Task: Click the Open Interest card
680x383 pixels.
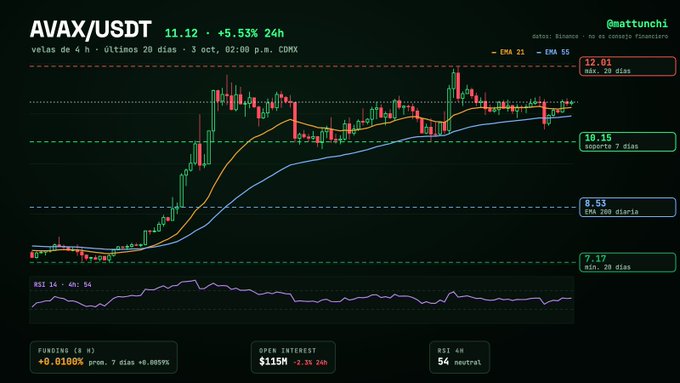Action: point(293,357)
